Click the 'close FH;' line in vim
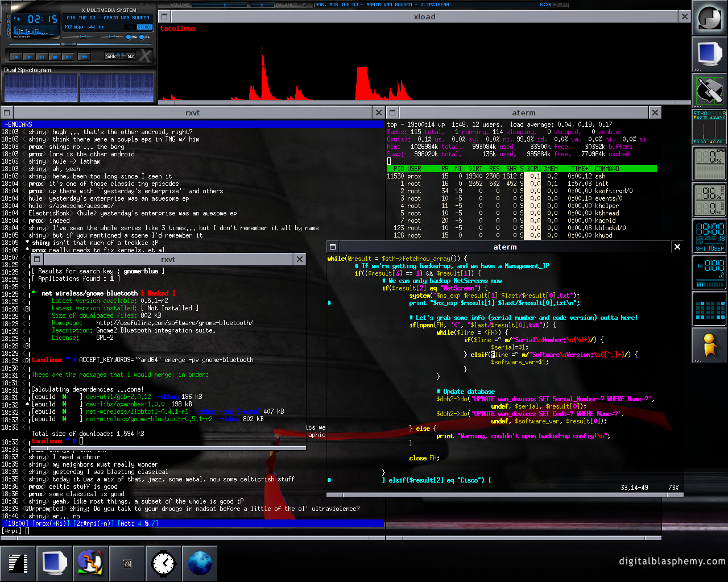The width and height of the screenshot is (728, 582). pos(424,458)
